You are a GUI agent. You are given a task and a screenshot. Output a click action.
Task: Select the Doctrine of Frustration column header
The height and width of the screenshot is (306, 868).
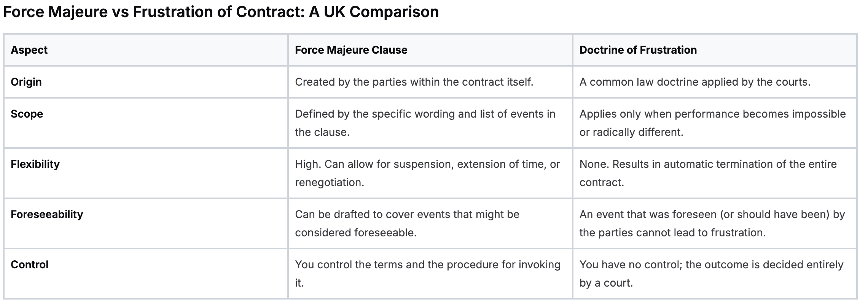638,50
